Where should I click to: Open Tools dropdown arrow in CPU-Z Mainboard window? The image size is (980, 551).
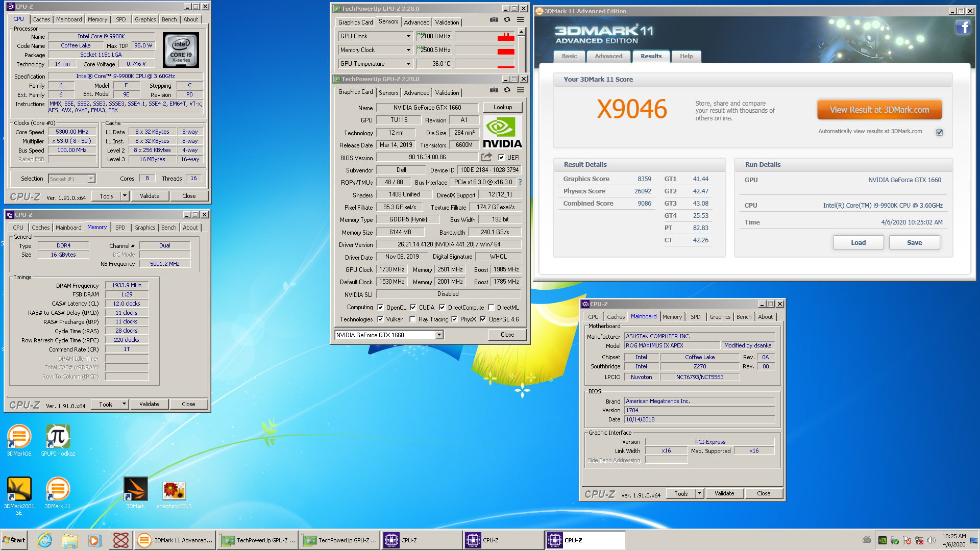(x=699, y=493)
